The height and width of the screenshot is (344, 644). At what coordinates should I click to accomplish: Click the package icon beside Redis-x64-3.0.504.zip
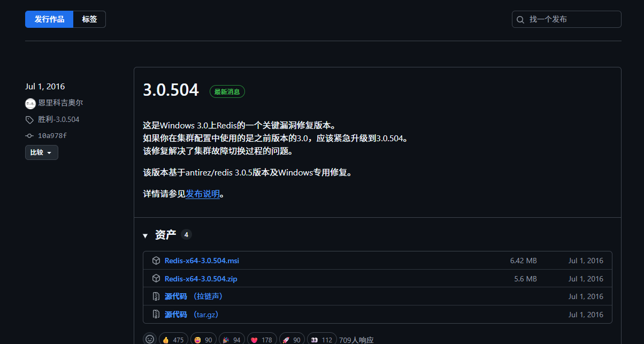click(156, 278)
